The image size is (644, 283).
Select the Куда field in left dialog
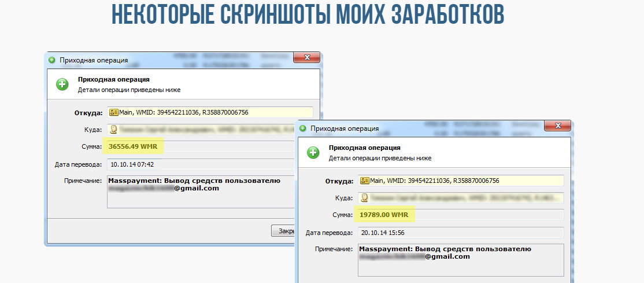click(201, 130)
